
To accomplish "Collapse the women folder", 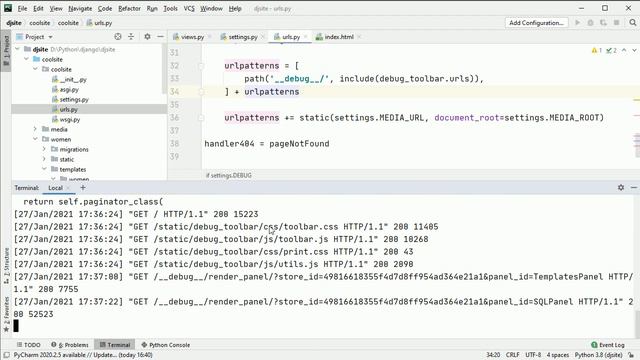I will (x=35, y=139).
